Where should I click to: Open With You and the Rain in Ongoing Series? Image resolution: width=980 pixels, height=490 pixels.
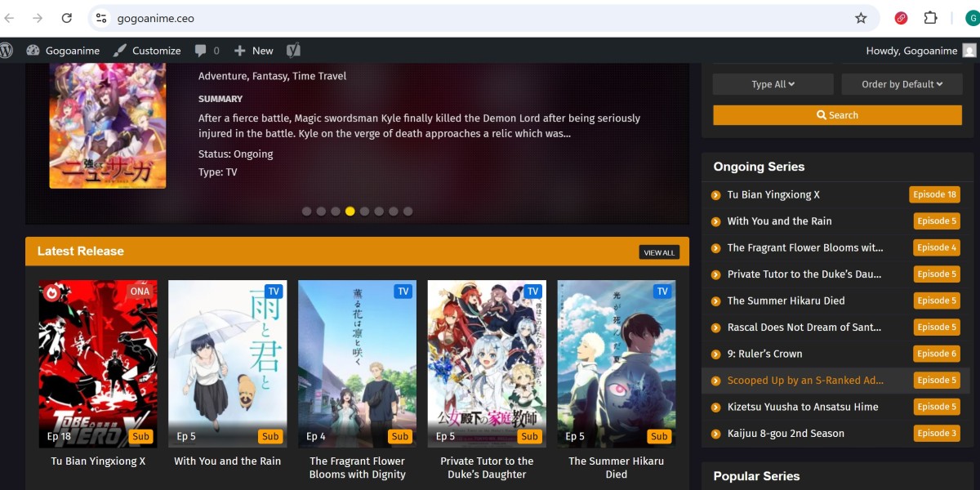click(x=780, y=221)
